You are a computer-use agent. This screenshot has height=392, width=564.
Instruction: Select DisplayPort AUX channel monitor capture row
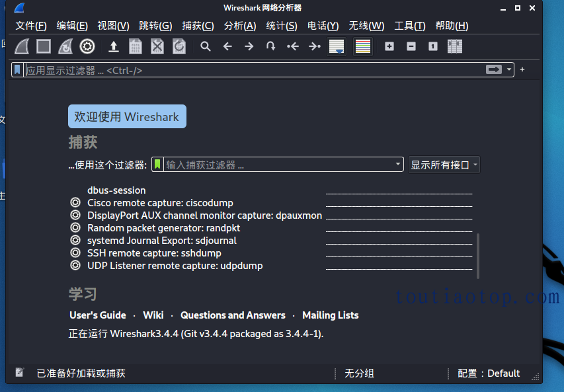pos(272,216)
